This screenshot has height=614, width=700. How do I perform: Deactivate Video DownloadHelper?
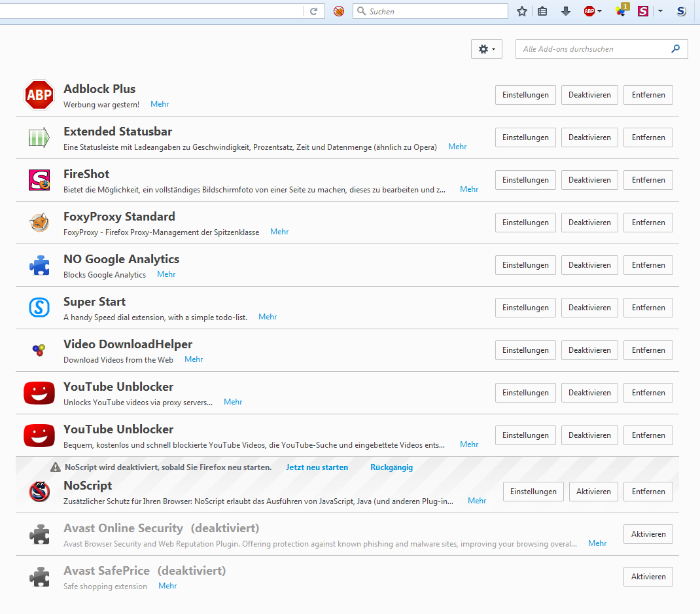pos(589,350)
